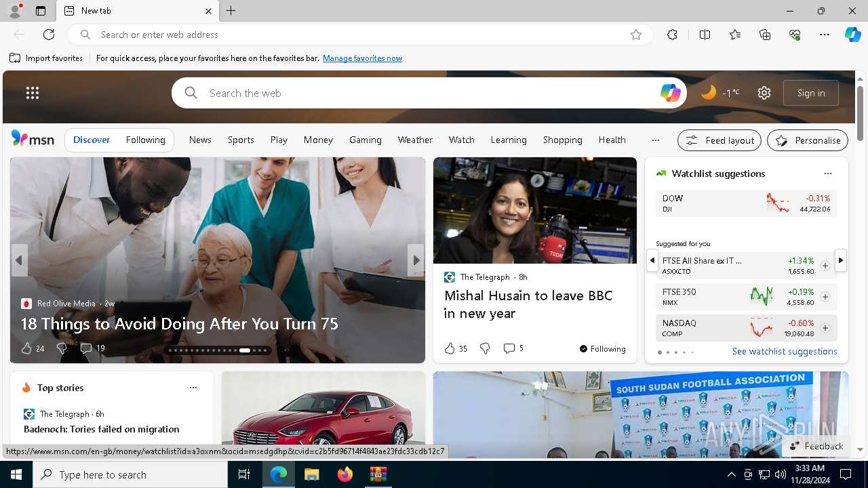The width and height of the screenshot is (868, 488).
Task: Show next watchlist suggestions
Action: (x=840, y=260)
